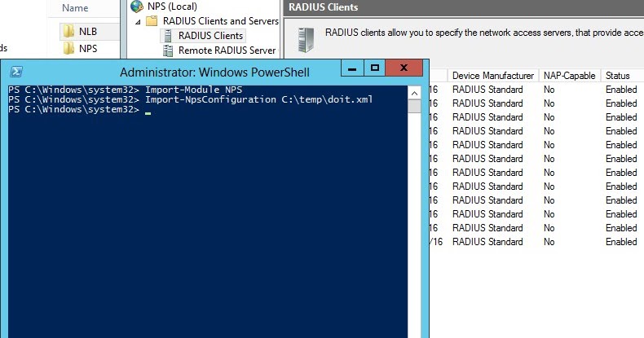Screen dimensions: 644x338
Task: Minimize the PowerShell window
Action: click(352, 68)
